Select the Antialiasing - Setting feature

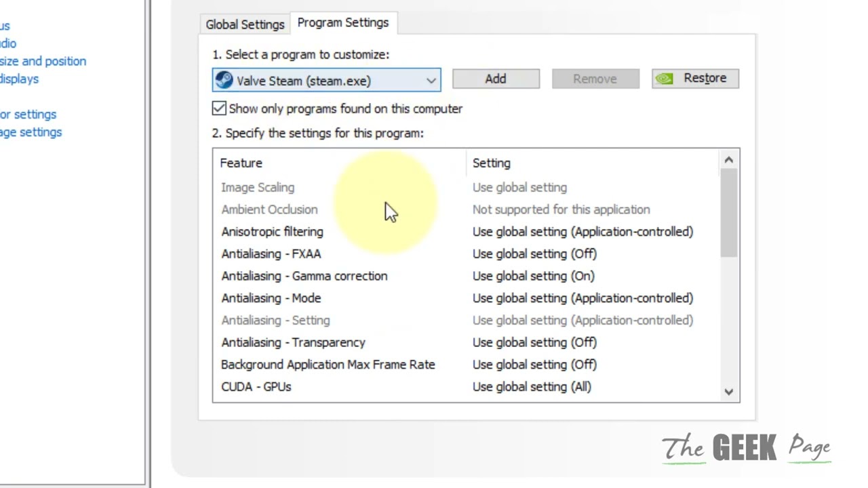coord(275,320)
